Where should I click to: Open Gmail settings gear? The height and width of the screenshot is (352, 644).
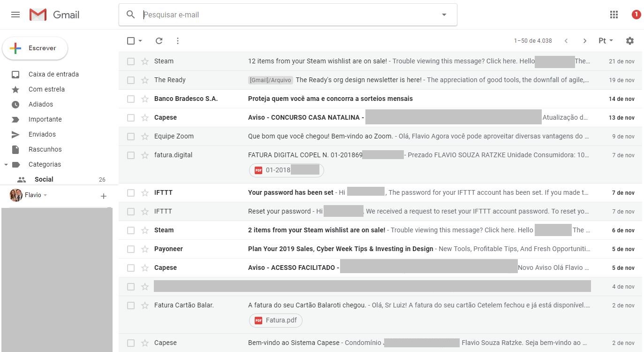point(630,41)
